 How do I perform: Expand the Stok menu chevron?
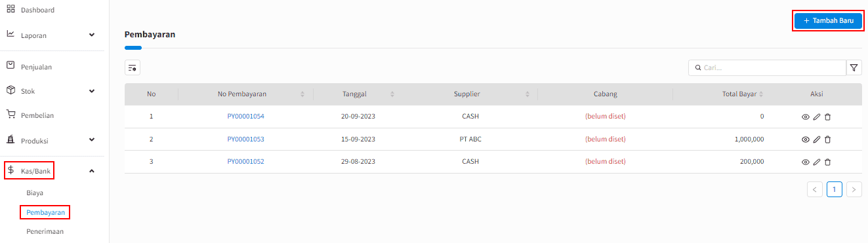(92, 91)
